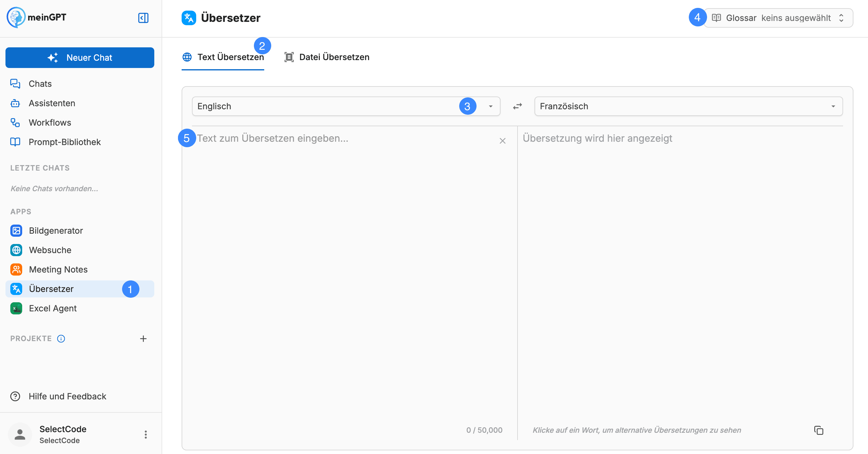
Task: Start a Neuer Chat
Action: 80,58
